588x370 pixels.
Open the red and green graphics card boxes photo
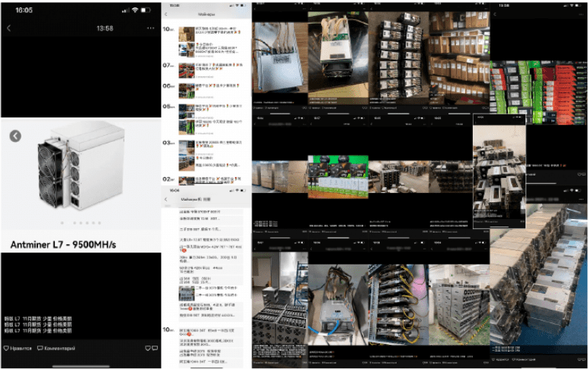click(538, 92)
